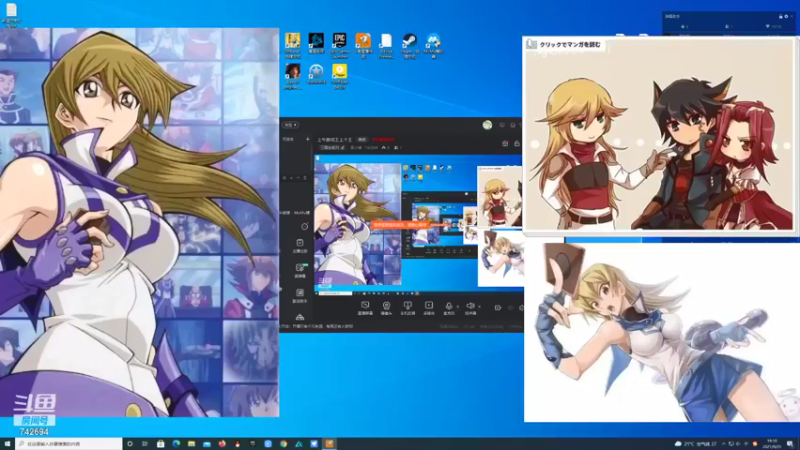Focus the chibi trio illustration window
Image resolution: width=800 pixels, height=450 pixels.
[660, 135]
